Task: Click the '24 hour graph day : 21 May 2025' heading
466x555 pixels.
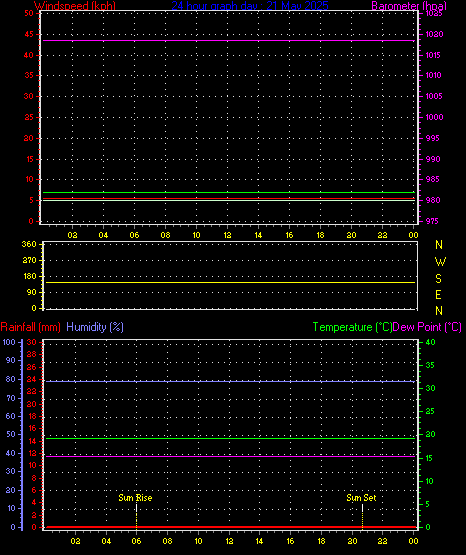Action: [250, 6]
